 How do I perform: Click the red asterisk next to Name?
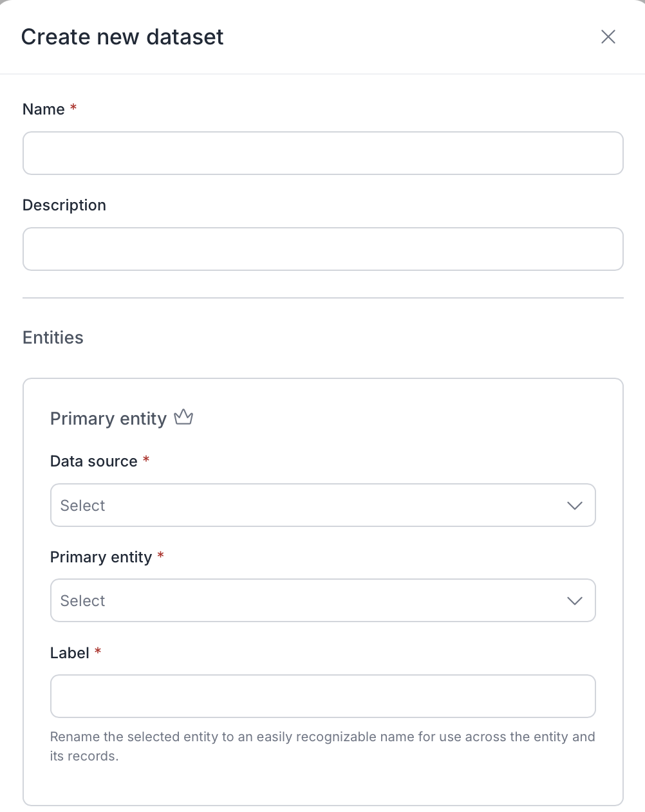(73, 107)
